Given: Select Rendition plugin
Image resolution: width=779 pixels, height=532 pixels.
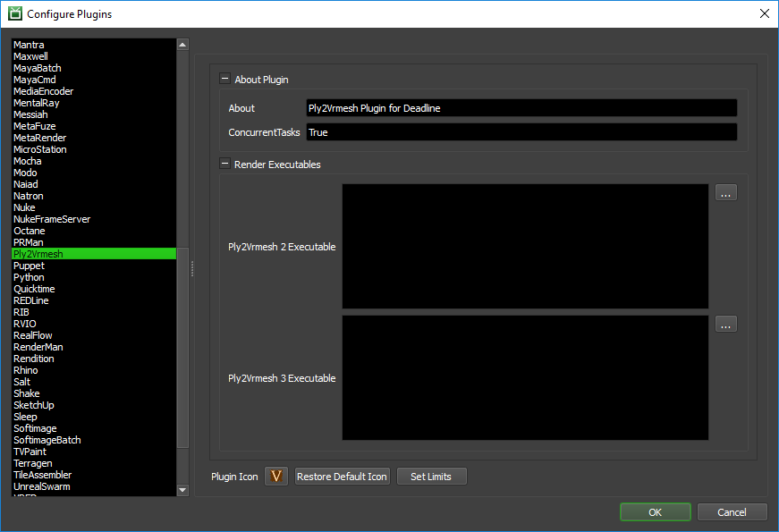Looking at the screenshot, I should (94, 359).
